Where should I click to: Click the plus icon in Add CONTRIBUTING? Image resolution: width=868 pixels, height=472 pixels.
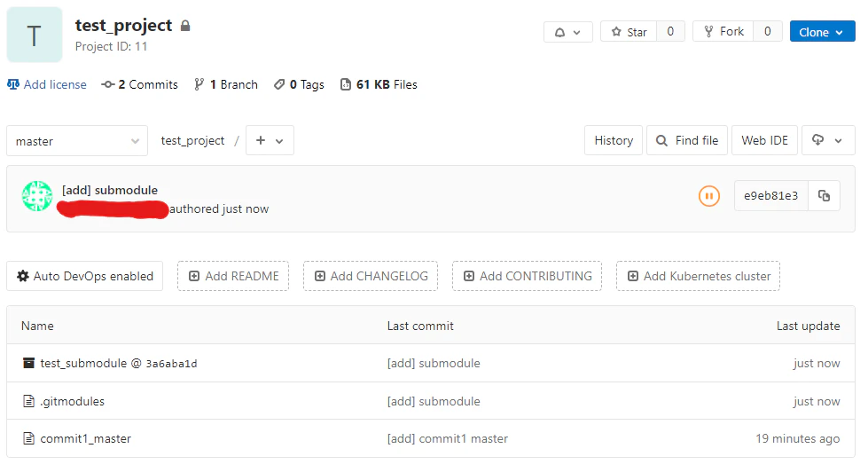[469, 276]
